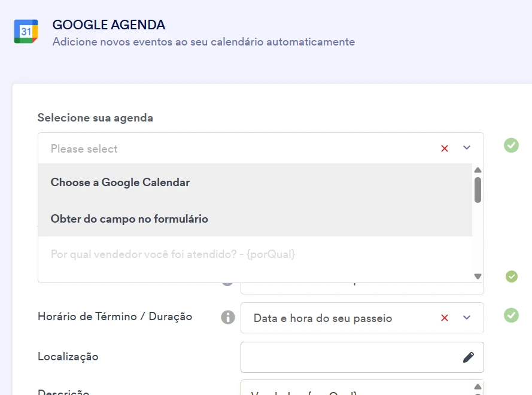
Task: Open the 'Please select' agenda dropdown chevron
Action: [466, 148]
